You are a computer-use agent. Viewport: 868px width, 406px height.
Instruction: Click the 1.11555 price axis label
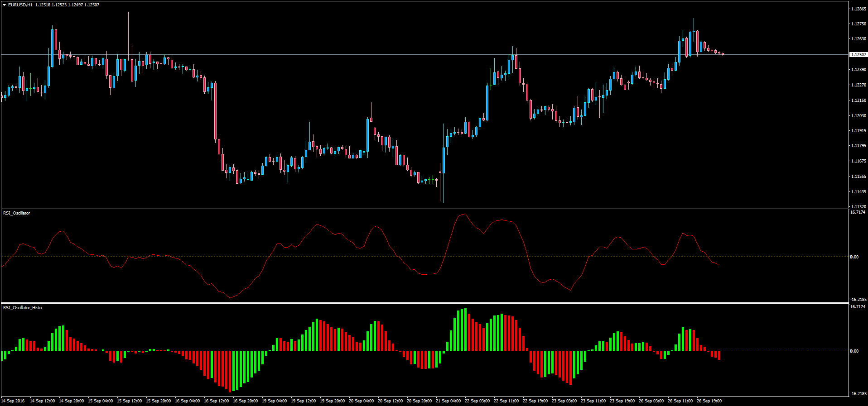pyautogui.click(x=858, y=176)
